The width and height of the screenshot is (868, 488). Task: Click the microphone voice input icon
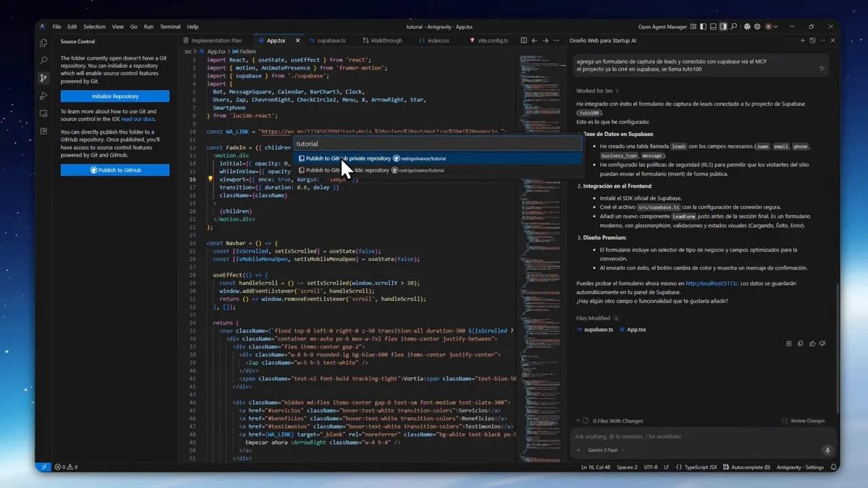pyautogui.click(x=827, y=450)
